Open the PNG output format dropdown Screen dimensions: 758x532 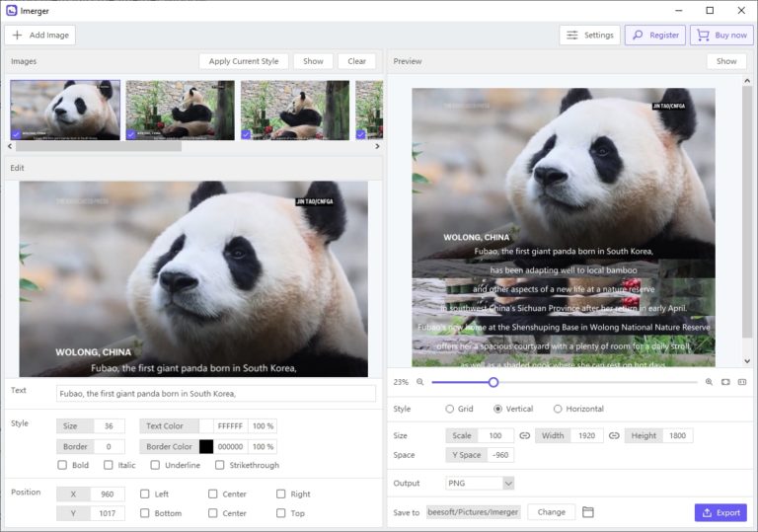point(480,484)
